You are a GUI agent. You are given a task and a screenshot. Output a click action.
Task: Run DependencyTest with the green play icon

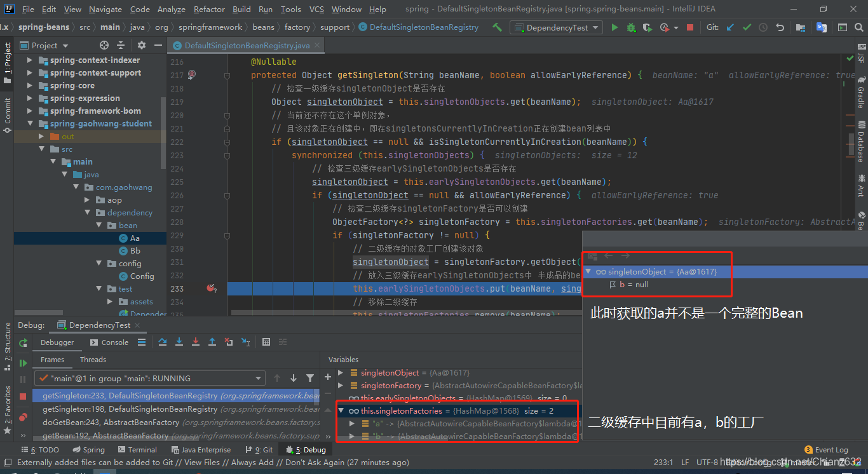coord(614,27)
